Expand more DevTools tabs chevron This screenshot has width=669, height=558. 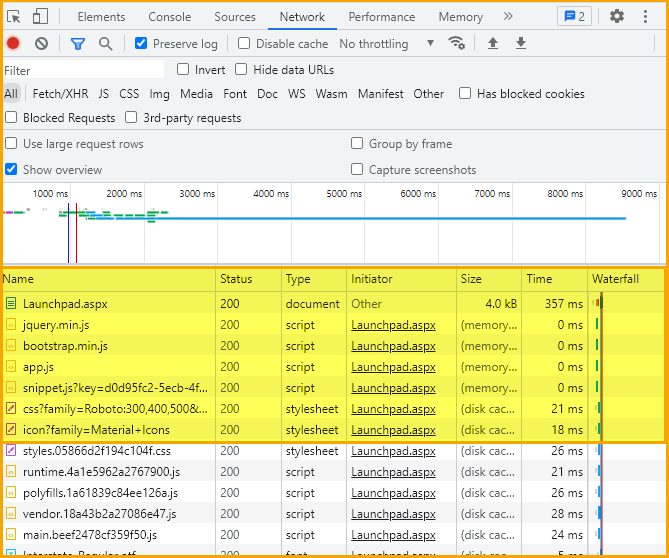[x=508, y=16]
